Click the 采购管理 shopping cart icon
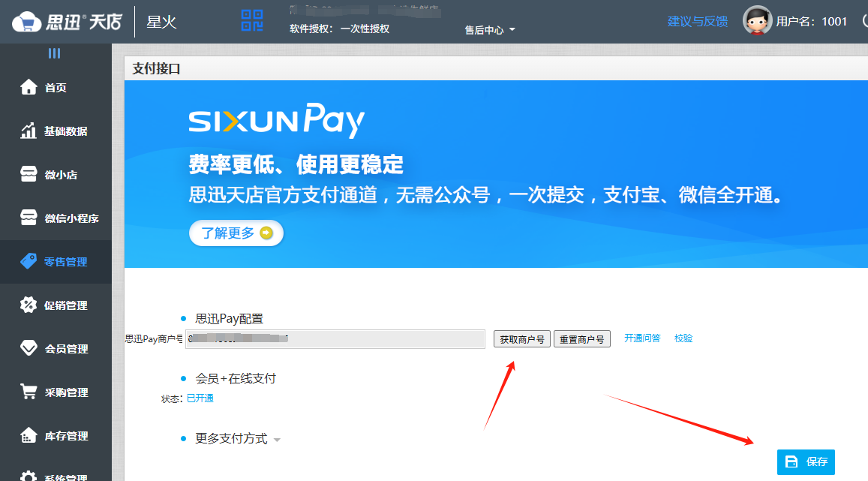This screenshot has width=868, height=481. click(29, 392)
